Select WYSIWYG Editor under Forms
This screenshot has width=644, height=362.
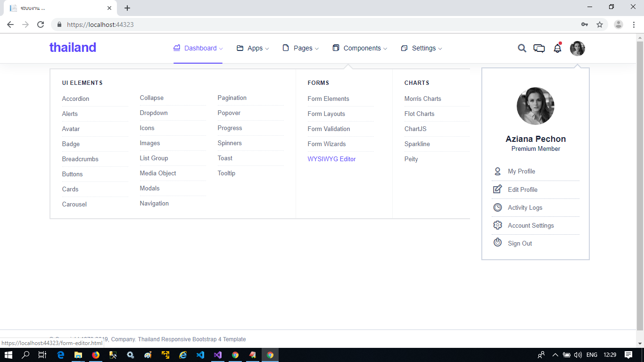(331, 159)
